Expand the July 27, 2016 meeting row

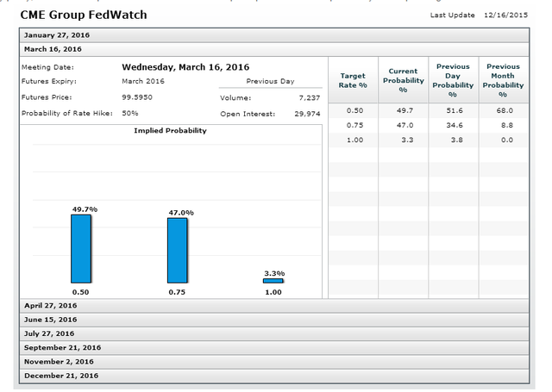point(274,333)
